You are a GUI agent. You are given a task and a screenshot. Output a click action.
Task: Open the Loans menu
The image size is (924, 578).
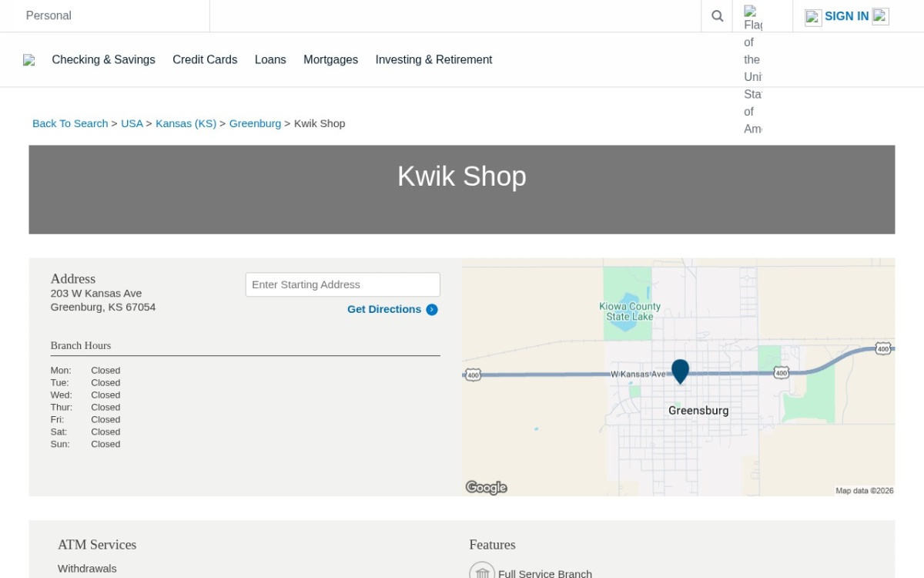(270, 59)
